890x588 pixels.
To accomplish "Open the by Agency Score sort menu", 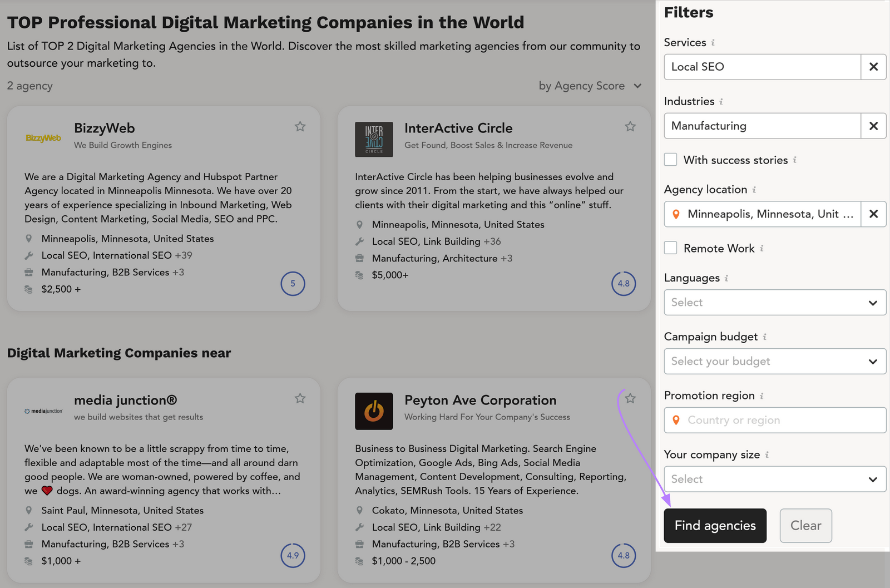I will pyautogui.click(x=589, y=86).
